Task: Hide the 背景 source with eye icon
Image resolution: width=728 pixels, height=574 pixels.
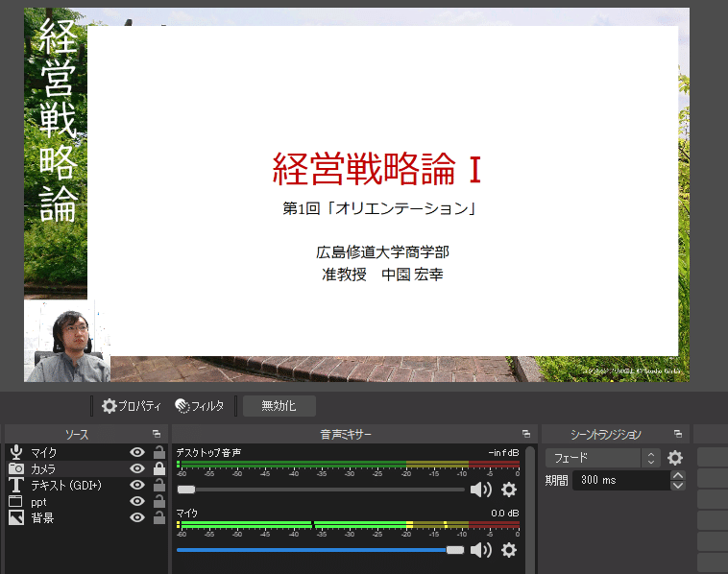Action: coord(137,517)
